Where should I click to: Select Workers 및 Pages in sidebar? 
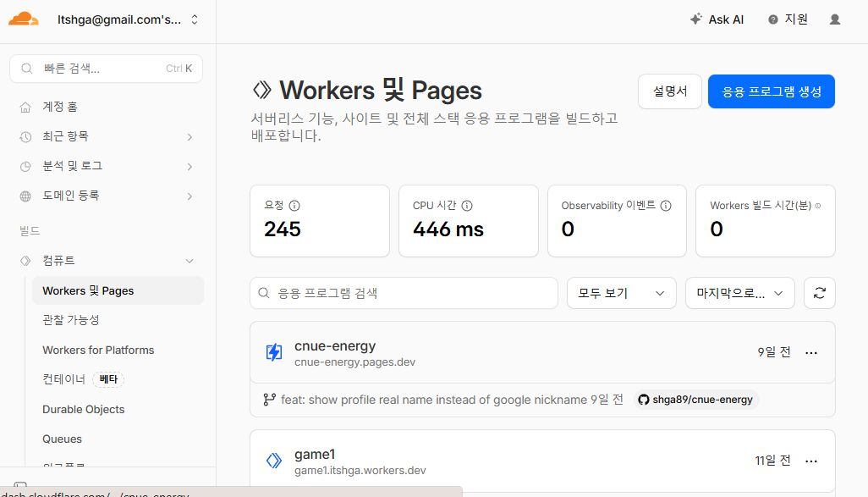[118, 291]
